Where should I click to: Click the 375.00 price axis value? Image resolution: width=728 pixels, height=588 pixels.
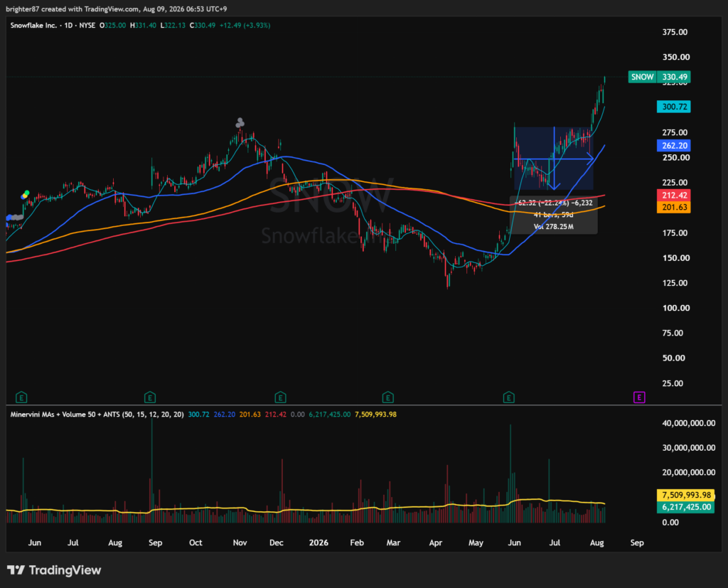click(675, 32)
